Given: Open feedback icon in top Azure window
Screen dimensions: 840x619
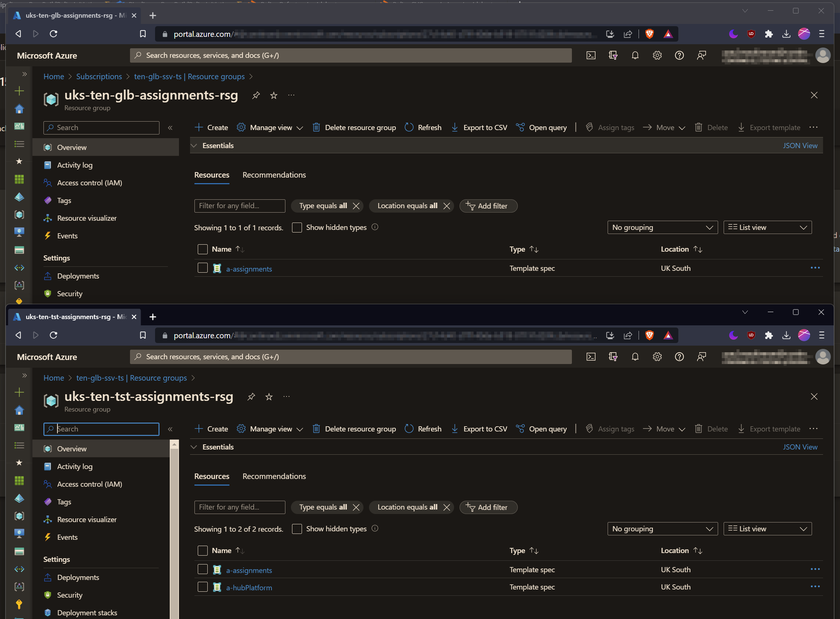Looking at the screenshot, I should tap(701, 56).
